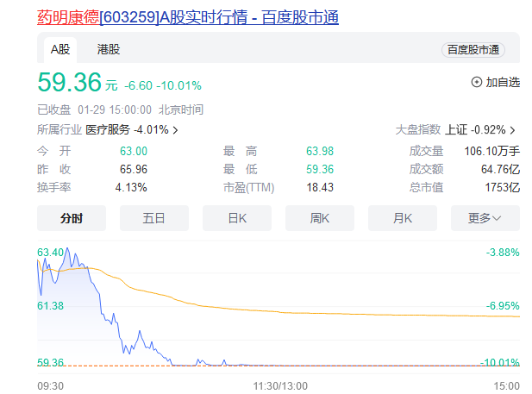
Task: Expand the chevron next to 上证 -0.92%
Action: click(513, 130)
